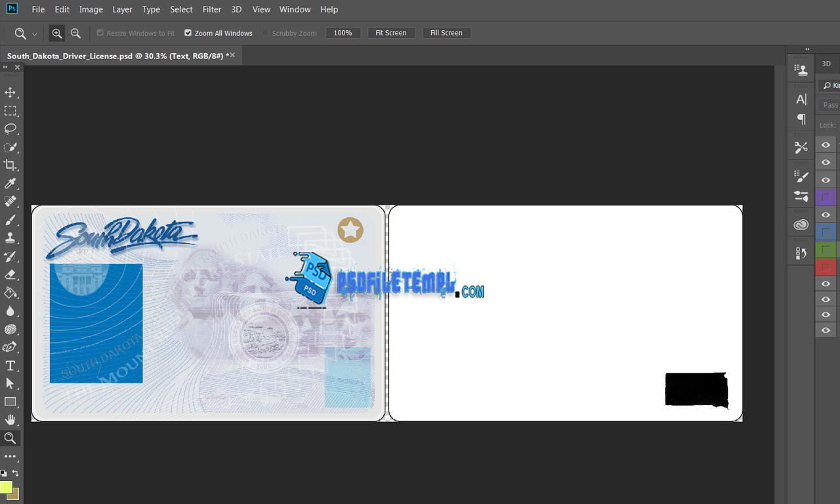This screenshot has width=840, height=504.
Task: Click the Zoom In magnifier in options bar
Action: pyautogui.click(x=57, y=33)
